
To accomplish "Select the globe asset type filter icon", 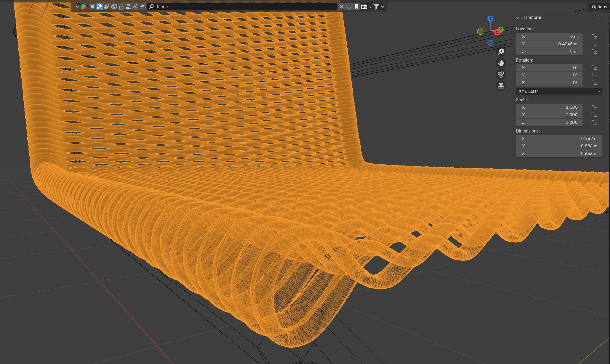I will tap(114, 7).
